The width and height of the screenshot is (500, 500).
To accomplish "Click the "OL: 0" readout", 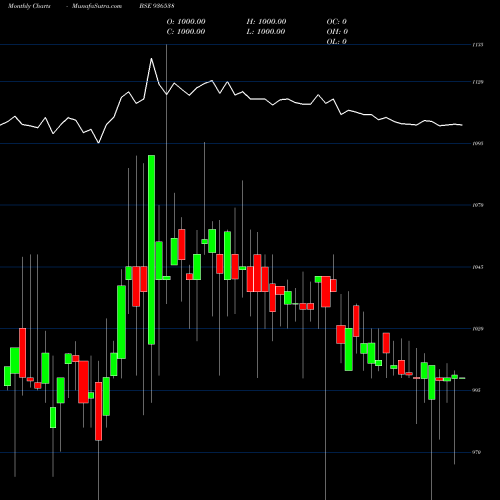I will (x=337, y=42).
